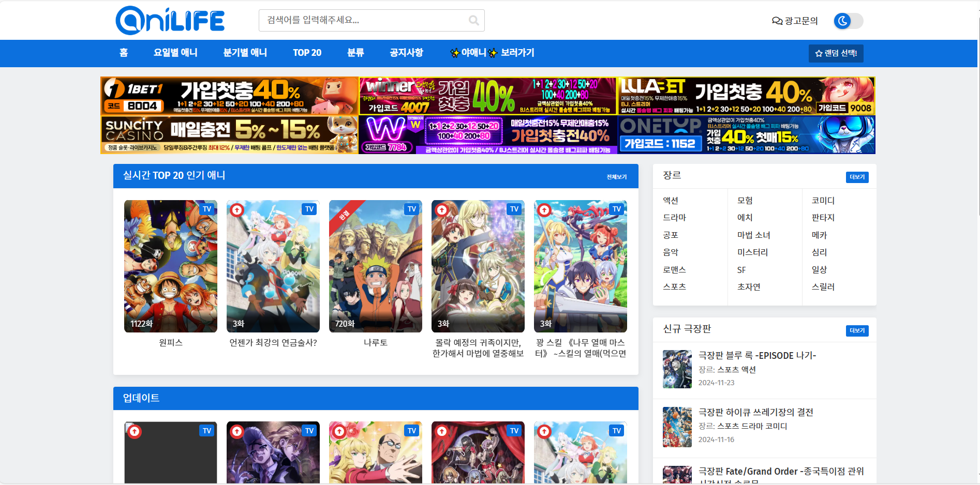Click TV badge on 원피스 poster
Viewport: 980px width, 485px height.
pos(207,209)
